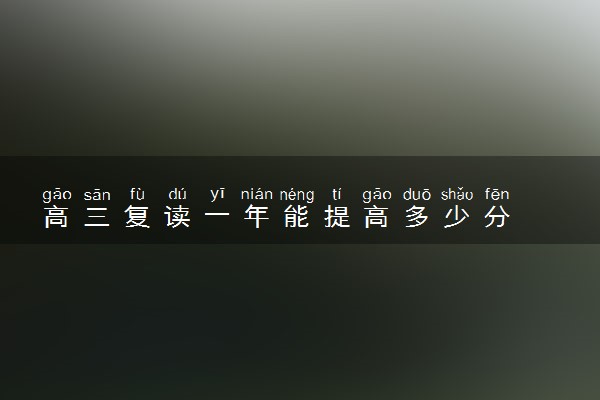Click the pinyin syllable shǎo
This screenshot has height=400, width=600.
coord(457,194)
